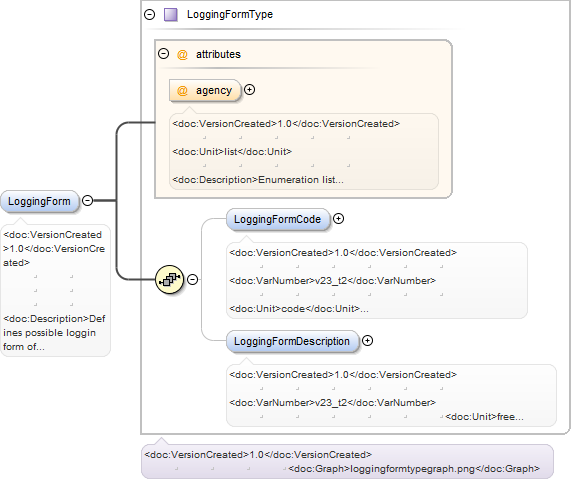Expand the LoggingFormDescription element
Viewport: 572px width, 482px height.
tap(367, 341)
